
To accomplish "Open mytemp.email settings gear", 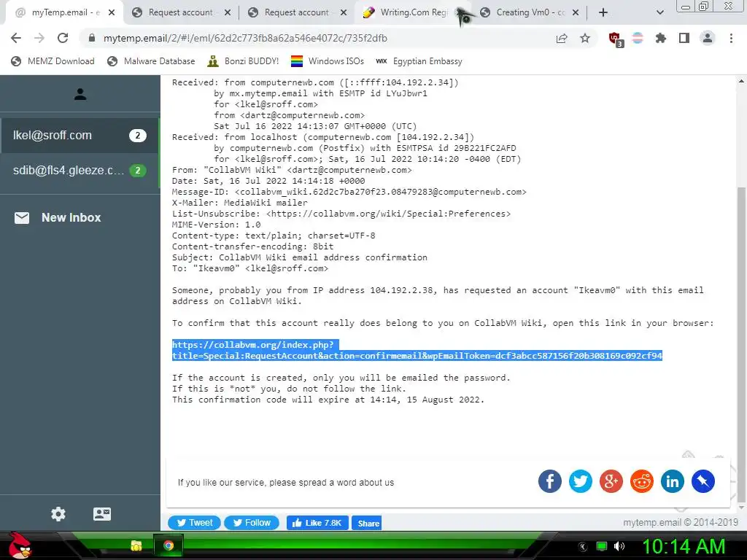I will click(x=58, y=514).
